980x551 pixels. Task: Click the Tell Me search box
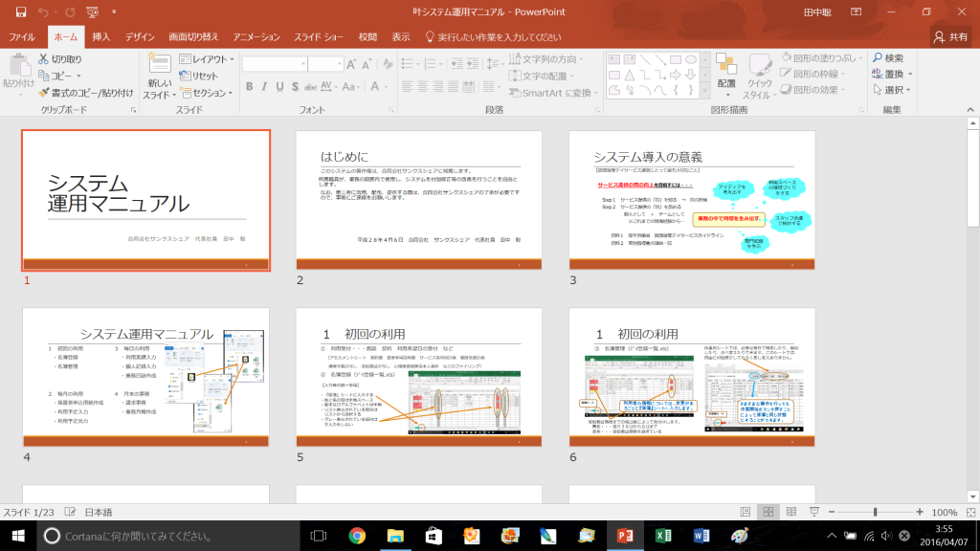tap(493, 37)
